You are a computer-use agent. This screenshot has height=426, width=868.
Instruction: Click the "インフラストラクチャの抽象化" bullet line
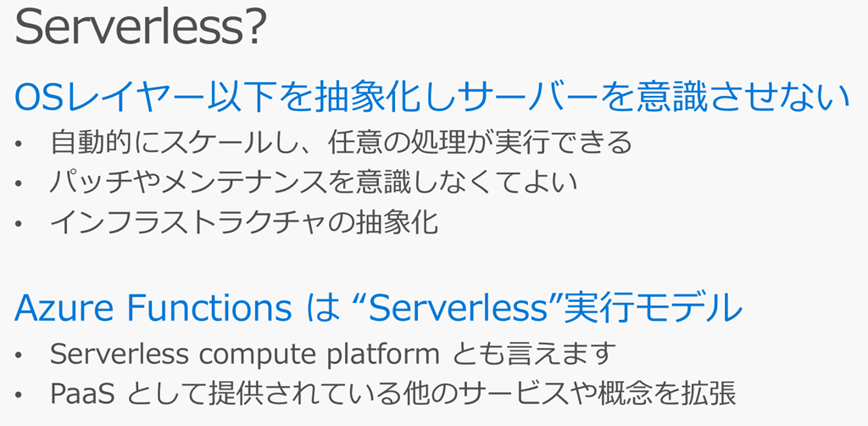click(x=244, y=222)
